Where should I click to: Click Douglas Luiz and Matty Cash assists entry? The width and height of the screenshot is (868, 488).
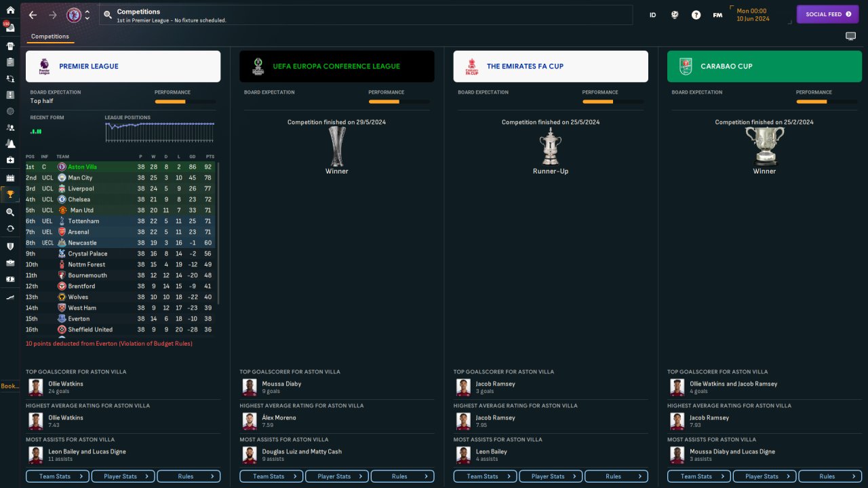pyautogui.click(x=302, y=451)
